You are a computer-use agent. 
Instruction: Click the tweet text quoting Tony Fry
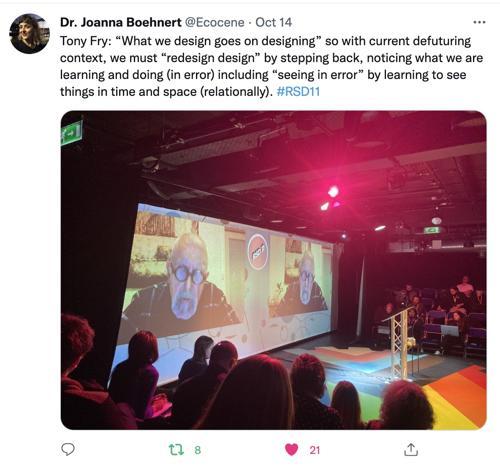[x=271, y=66]
